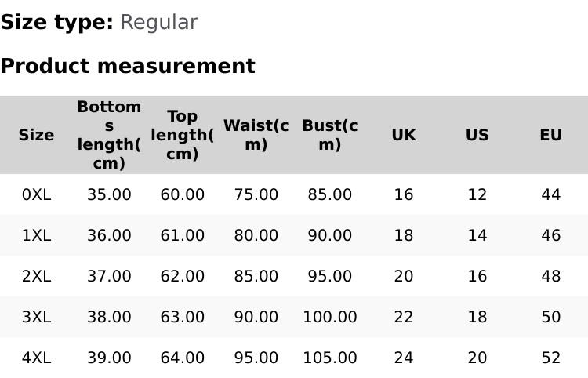Select the "Waist(cm)" column header
This screenshot has height=378, width=588.
[256, 135]
